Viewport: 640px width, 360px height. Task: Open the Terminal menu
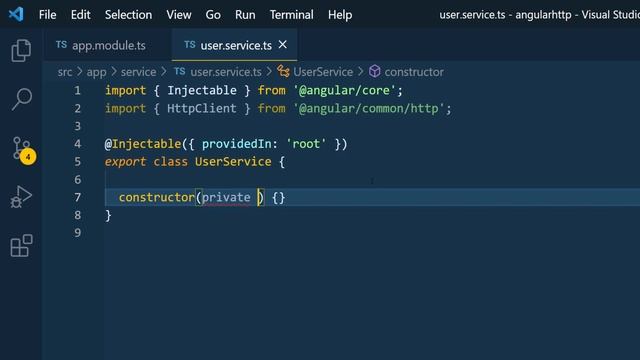291,15
